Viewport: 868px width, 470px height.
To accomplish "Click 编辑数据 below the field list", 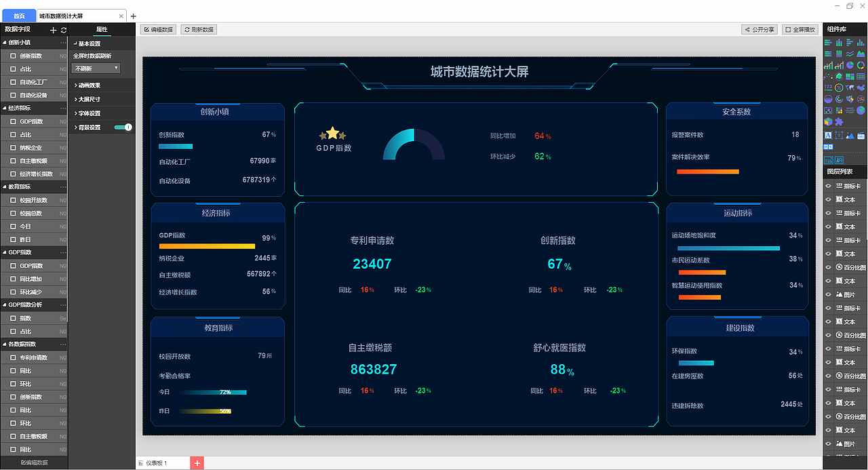I will click(x=34, y=463).
